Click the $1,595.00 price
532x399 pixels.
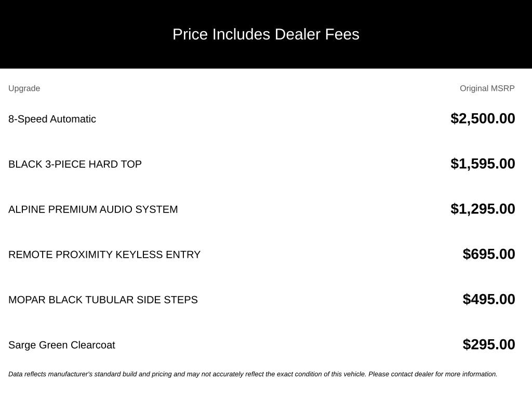483,164
